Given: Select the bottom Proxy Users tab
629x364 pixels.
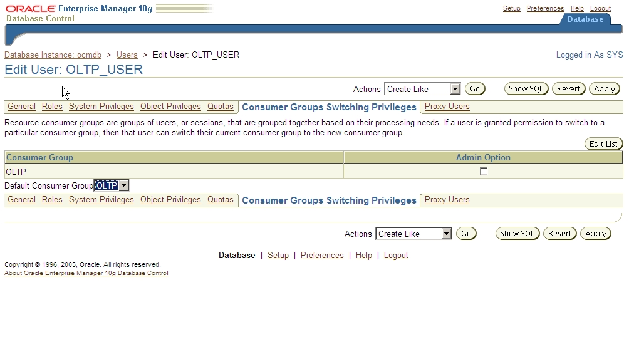Looking at the screenshot, I should point(447,199).
